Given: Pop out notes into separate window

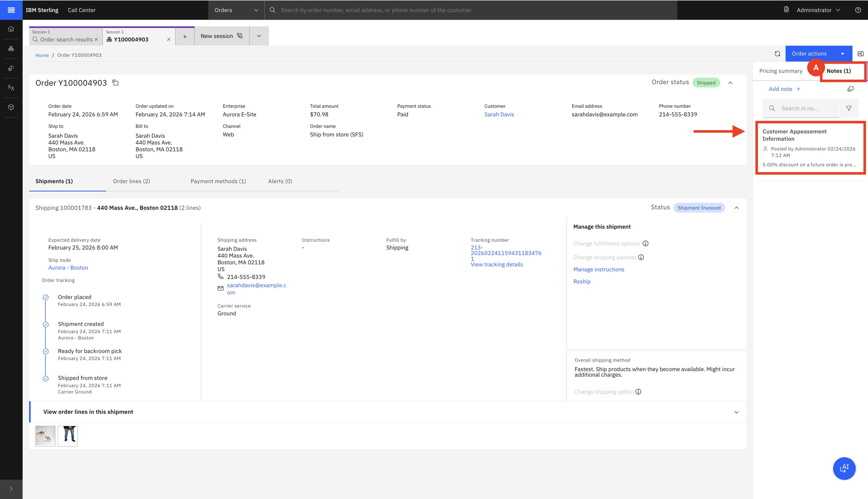Looking at the screenshot, I should click(x=850, y=89).
